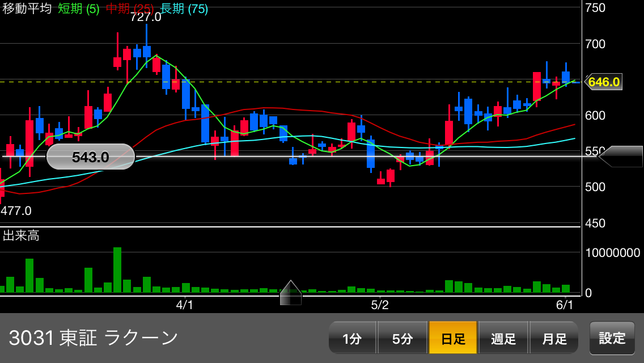Click the gray arrow handle on the price axis
The image size is (644, 363).
(x=621, y=157)
